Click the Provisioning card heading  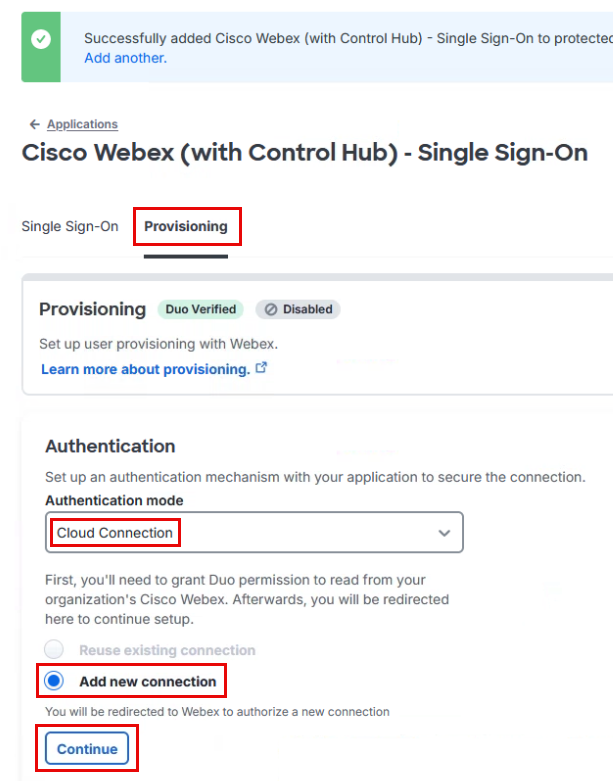tap(92, 309)
